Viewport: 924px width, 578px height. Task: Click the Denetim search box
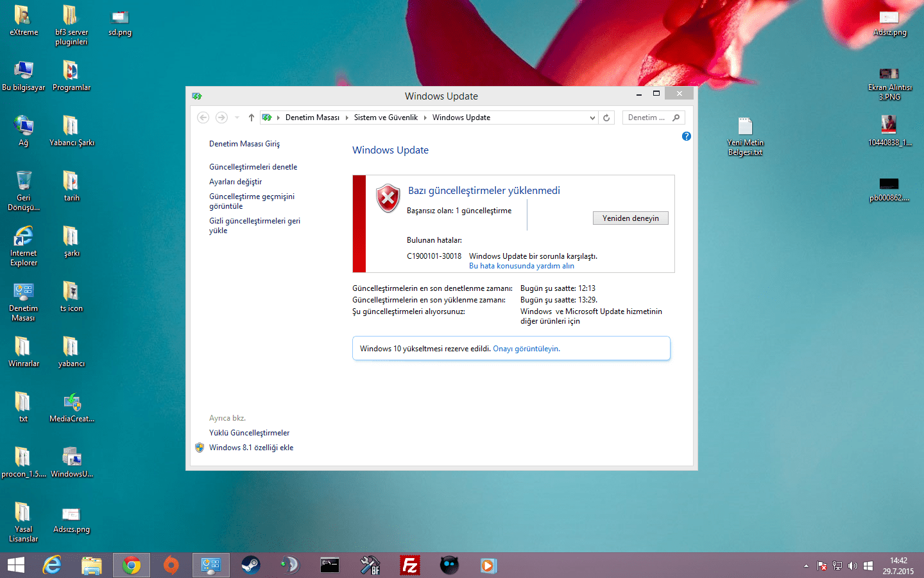[x=653, y=118]
